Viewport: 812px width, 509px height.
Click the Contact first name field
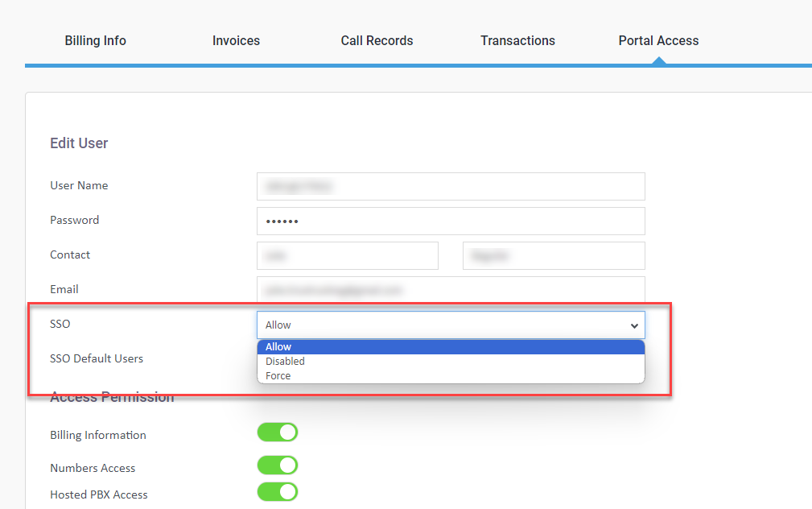(348, 255)
